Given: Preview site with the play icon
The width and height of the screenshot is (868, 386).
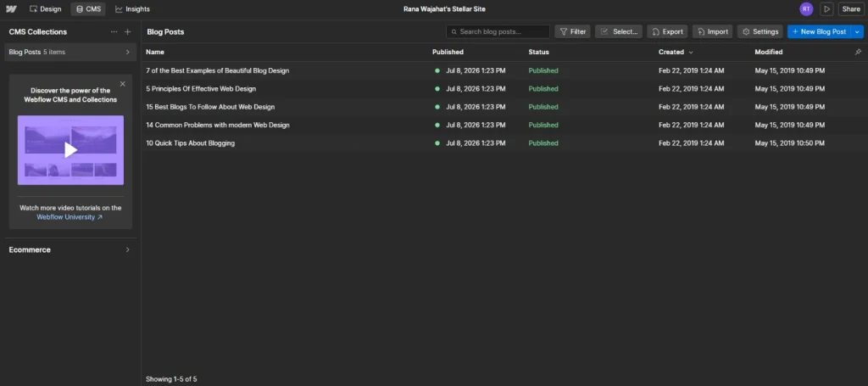Looking at the screenshot, I should tap(826, 8).
